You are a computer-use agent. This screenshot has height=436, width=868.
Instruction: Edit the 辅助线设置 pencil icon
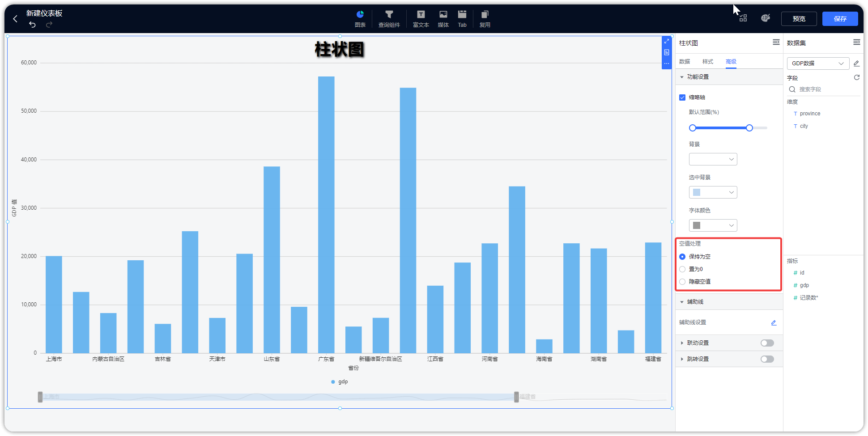pos(774,322)
